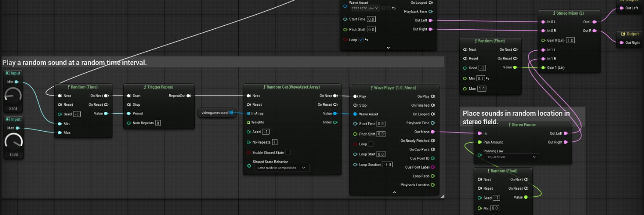Select the Random Get (WaveAsset:Array) node title
The height and width of the screenshot is (215, 644).
coord(293,87)
